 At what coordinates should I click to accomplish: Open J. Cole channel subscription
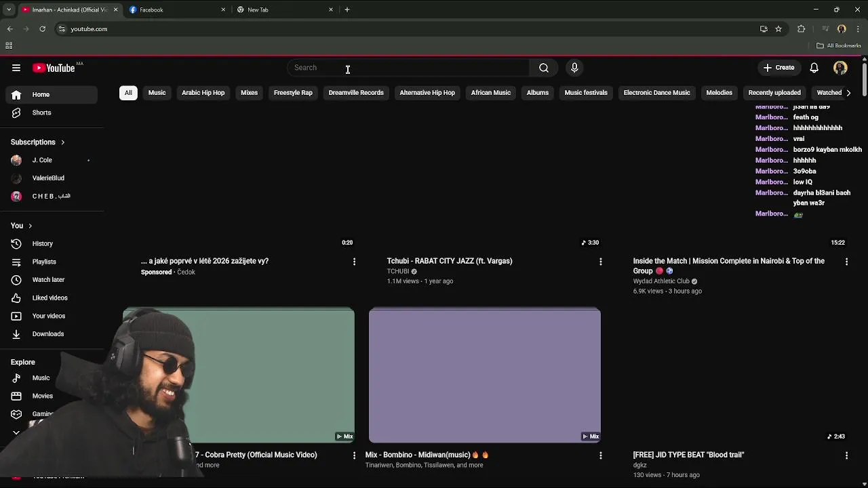[52, 160]
